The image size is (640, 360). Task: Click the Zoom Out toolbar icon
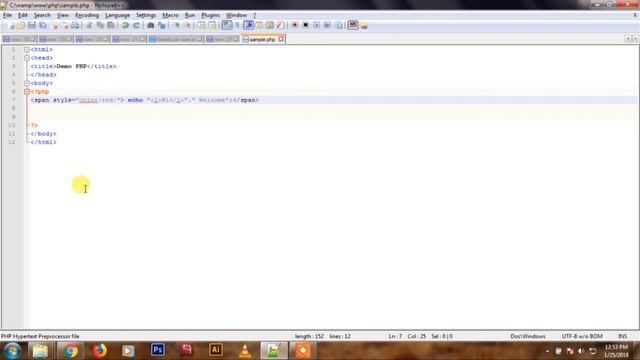pos(187,26)
